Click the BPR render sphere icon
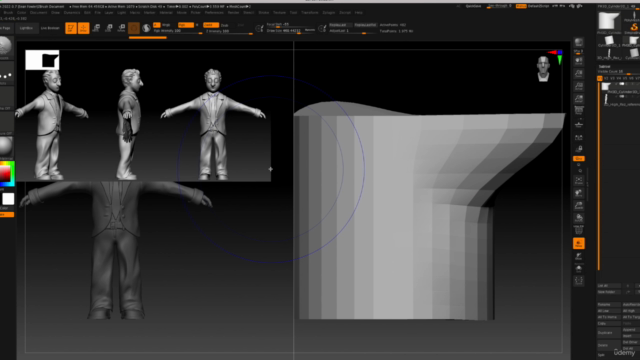 (578, 43)
